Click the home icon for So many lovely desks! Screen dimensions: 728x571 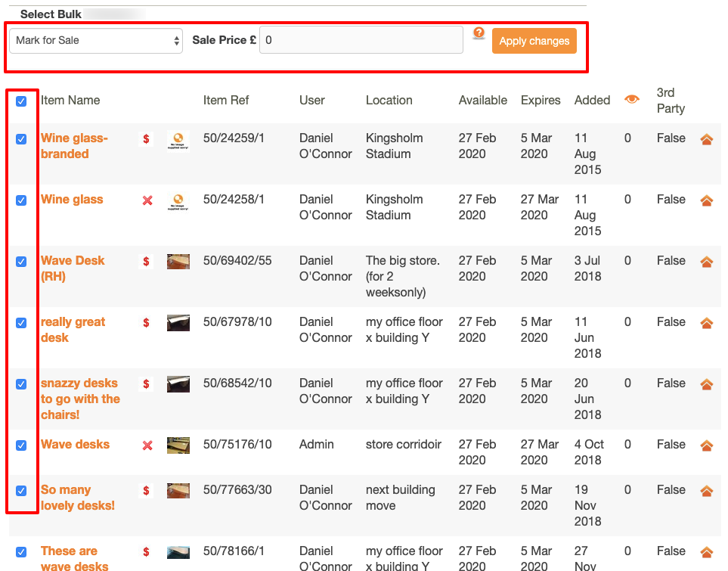(x=706, y=491)
